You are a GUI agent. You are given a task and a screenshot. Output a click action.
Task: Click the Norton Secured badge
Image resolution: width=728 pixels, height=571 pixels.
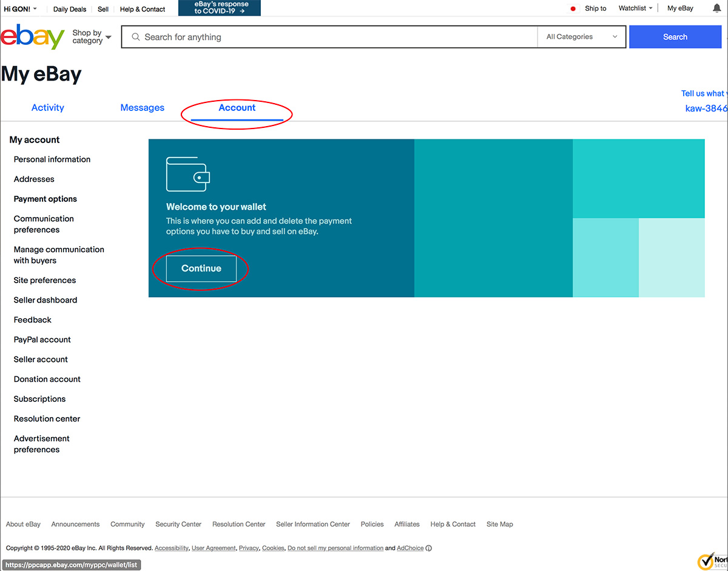711,560
